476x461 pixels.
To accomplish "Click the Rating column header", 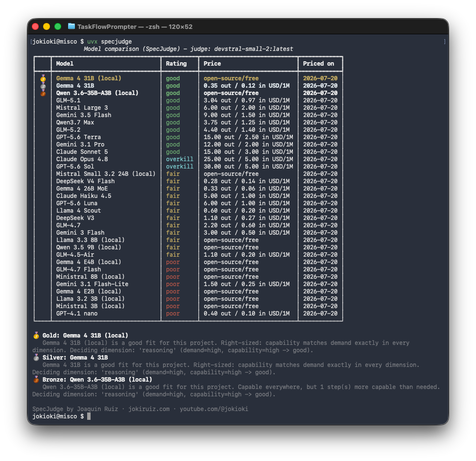I will pyautogui.click(x=176, y=64).
